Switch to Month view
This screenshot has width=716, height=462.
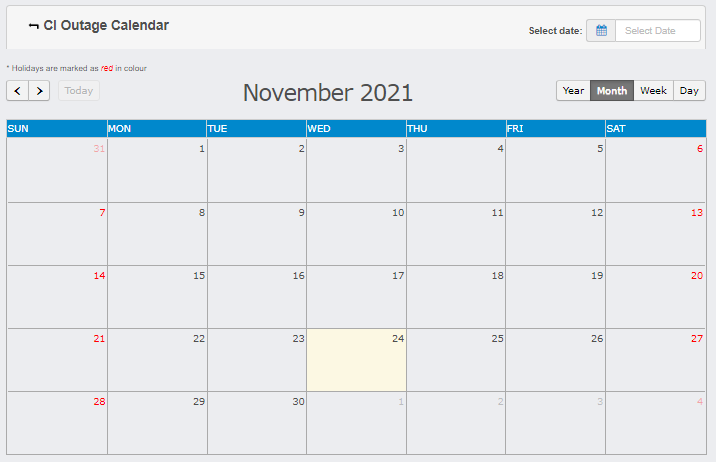612,91
